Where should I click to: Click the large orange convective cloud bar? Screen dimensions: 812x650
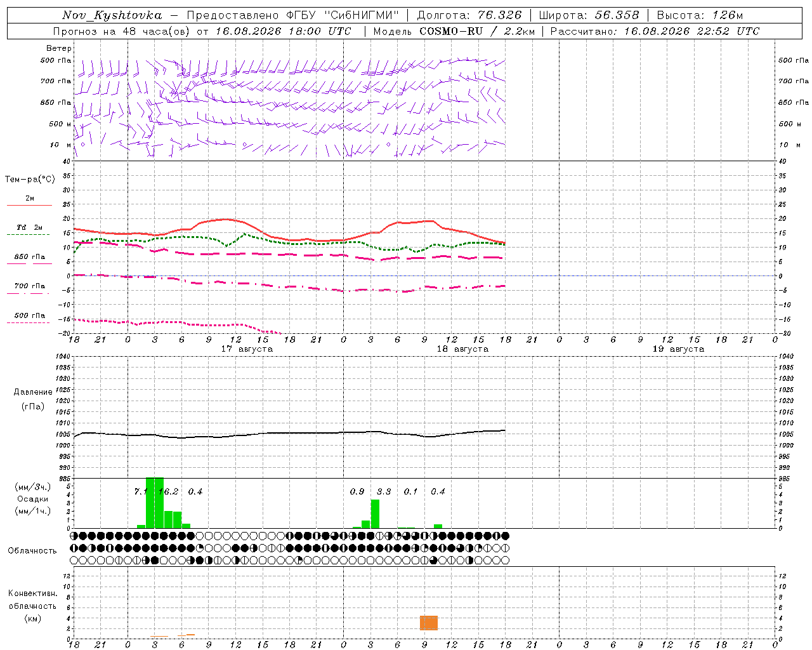[429, 623]
